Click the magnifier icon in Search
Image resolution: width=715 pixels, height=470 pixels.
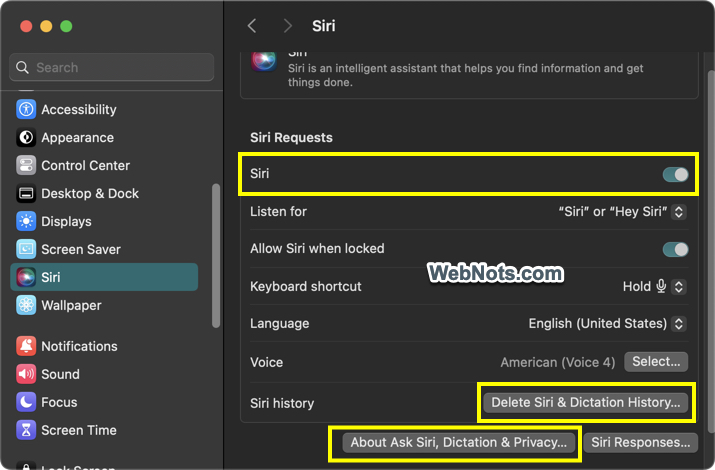tap(22, 67)
